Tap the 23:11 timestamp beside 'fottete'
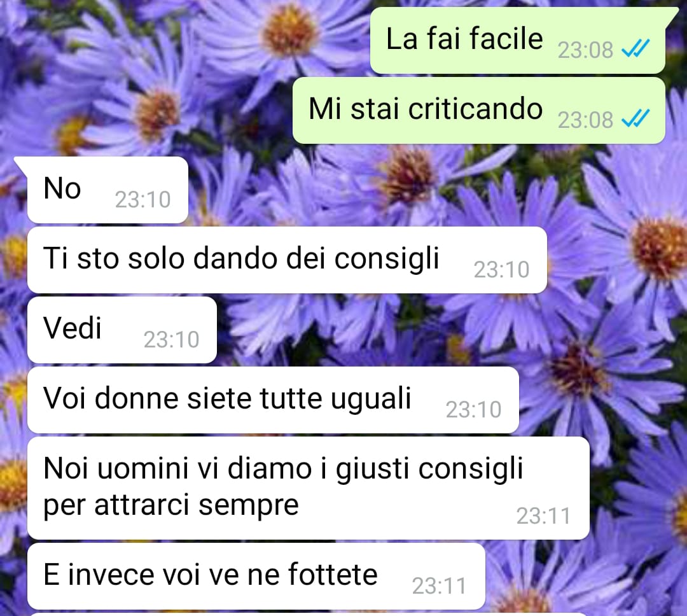This screenshot has height=616, width=687. pyautogui.click(x=440, y=585)
